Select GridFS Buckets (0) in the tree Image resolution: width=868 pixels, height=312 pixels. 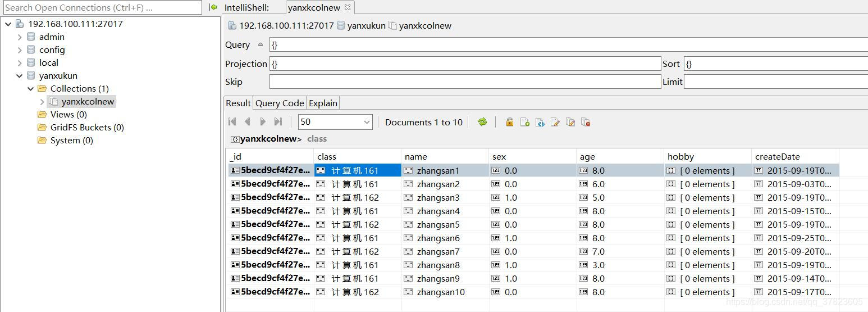coord(87,127)
